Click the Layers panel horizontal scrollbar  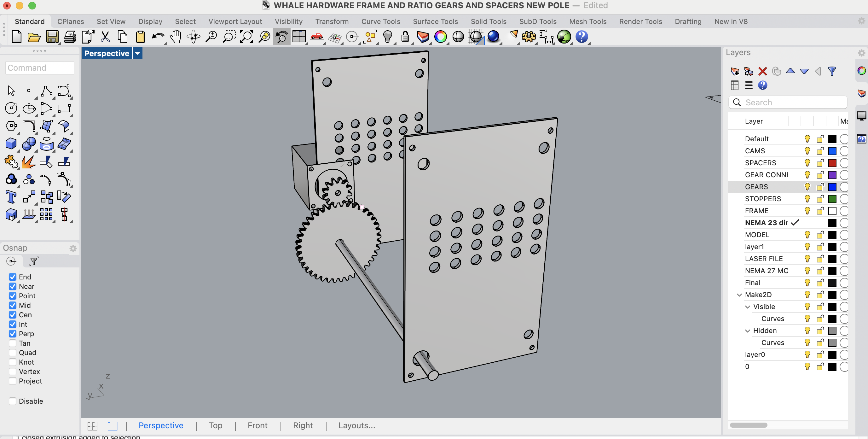748,425
